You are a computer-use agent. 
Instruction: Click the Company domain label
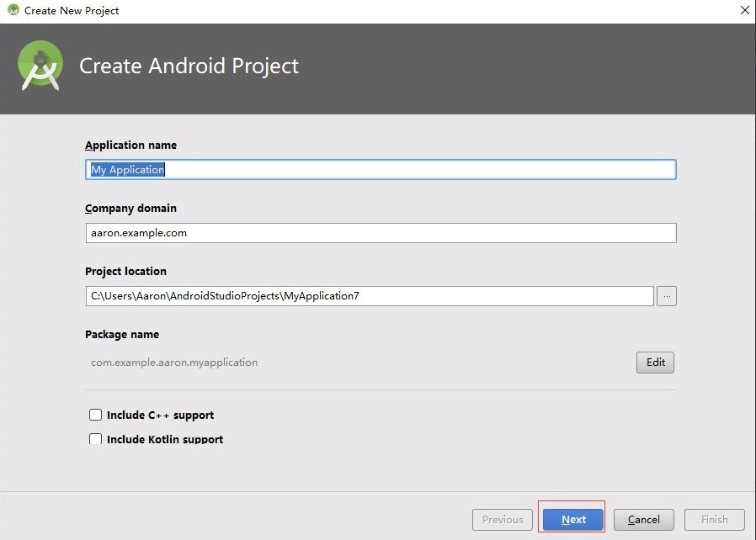coord(130,208)
